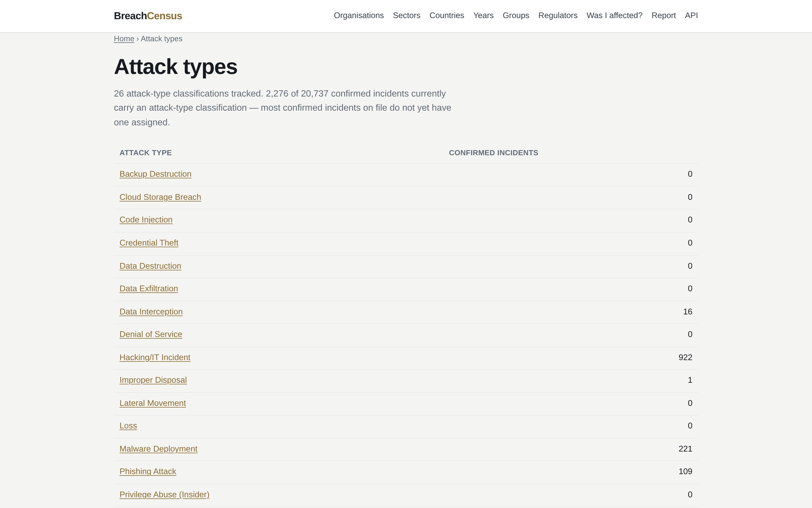The width and height of the screenshot is (812, 508).
Task: Open the Regulators page
Action: click(x=558, y=16)
